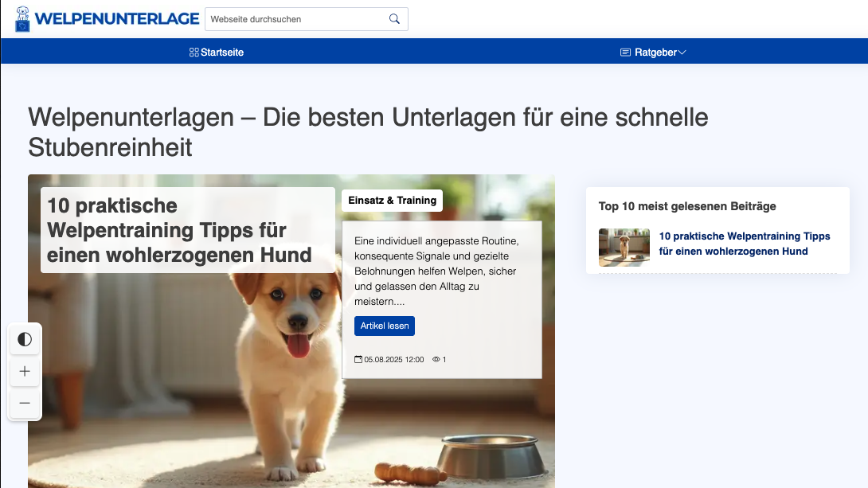The image size is (868, 488).
Task: Select the Einsatz & Training category tag
Action: pos(392,201)
